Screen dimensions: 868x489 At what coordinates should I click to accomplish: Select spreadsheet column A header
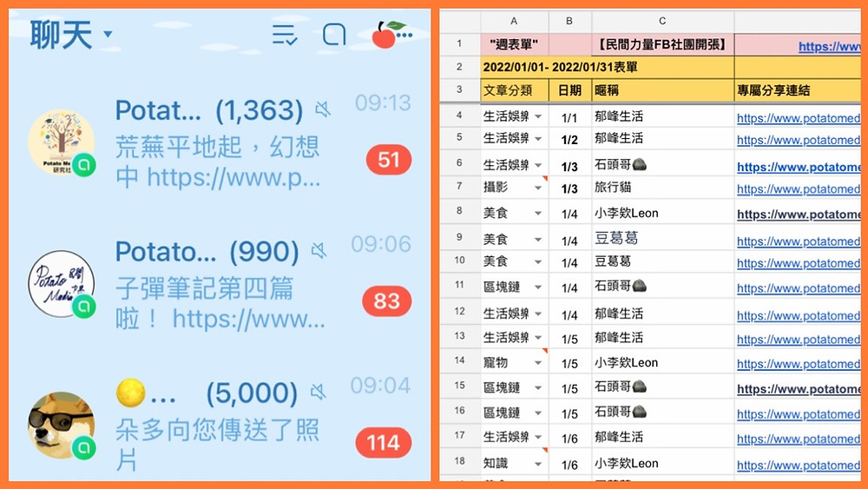click(x=514, y=21)
